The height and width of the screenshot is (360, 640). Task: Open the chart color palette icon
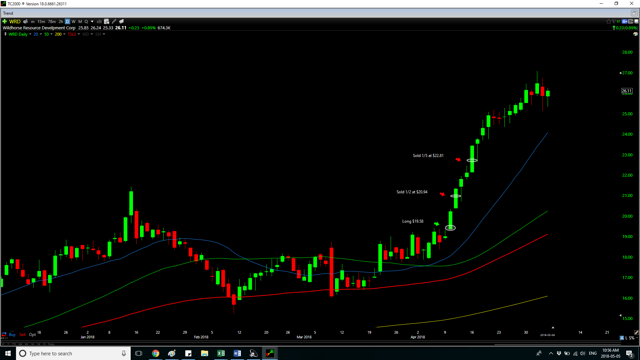(x=636, y=34)
